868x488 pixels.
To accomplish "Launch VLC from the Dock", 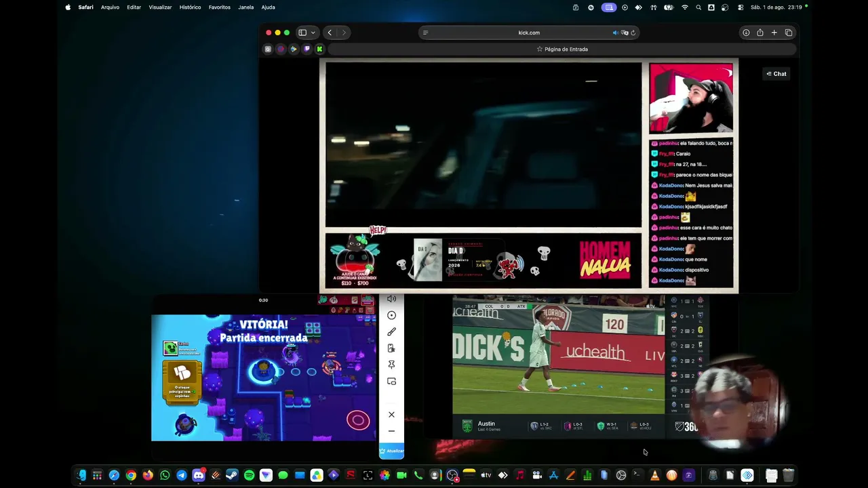I will pos(654,475).
